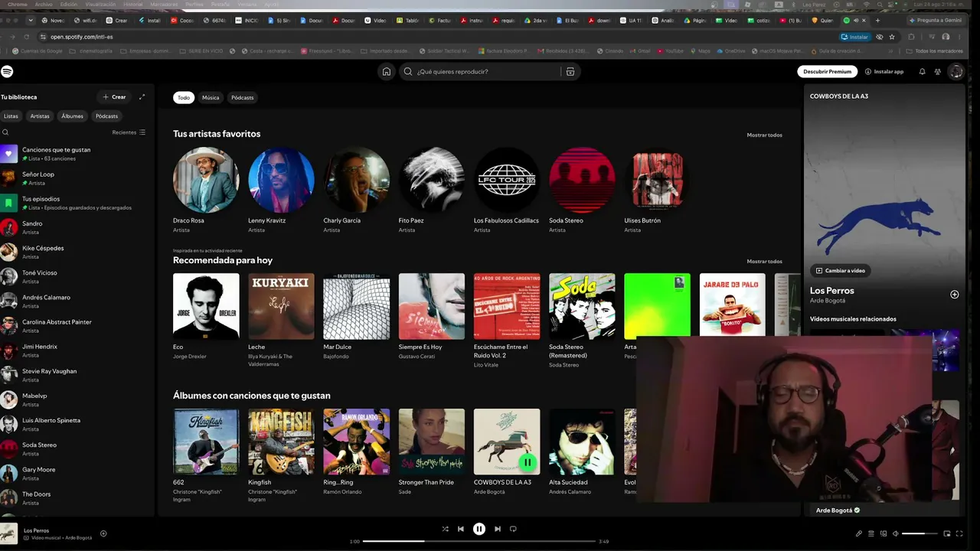Seek using the song progress bar
Viewport: 980px width, 551px height.
tap(479, 541)
